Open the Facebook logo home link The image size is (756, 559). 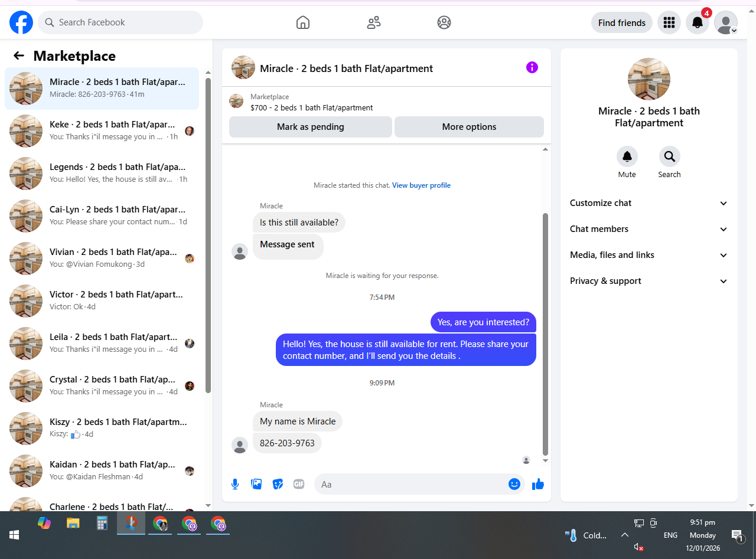pos(21,22)
